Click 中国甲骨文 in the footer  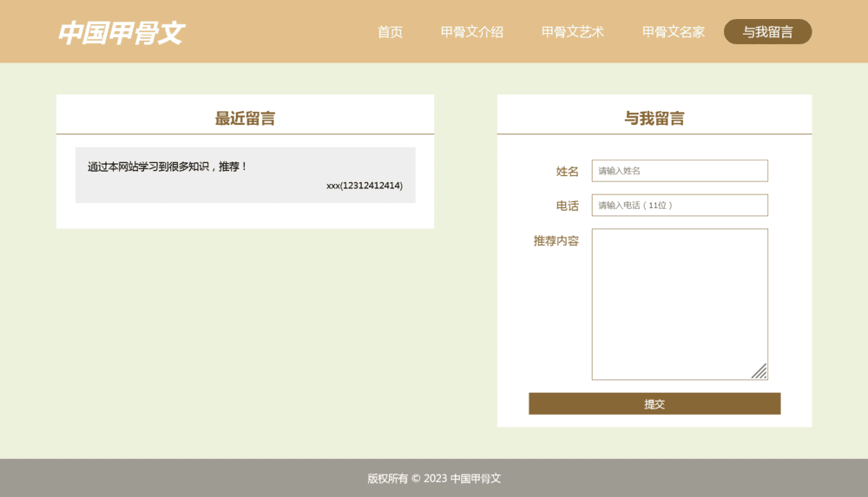click(476, 479)
